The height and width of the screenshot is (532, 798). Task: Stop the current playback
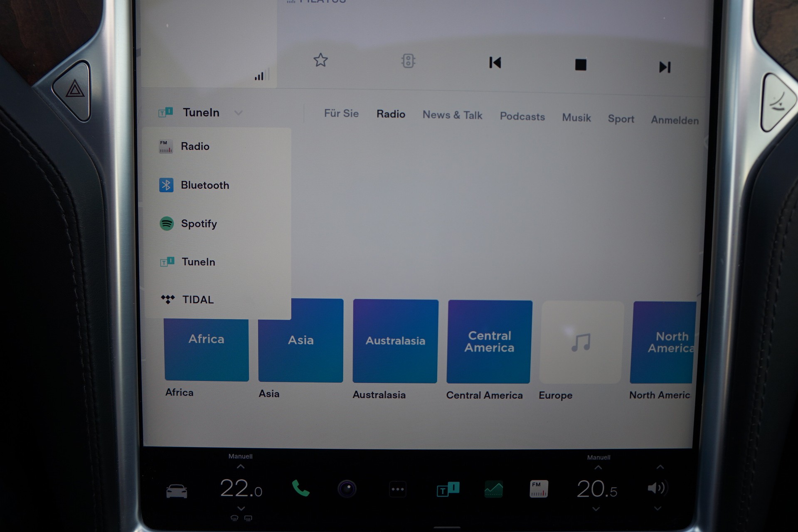tap(581, 65)
